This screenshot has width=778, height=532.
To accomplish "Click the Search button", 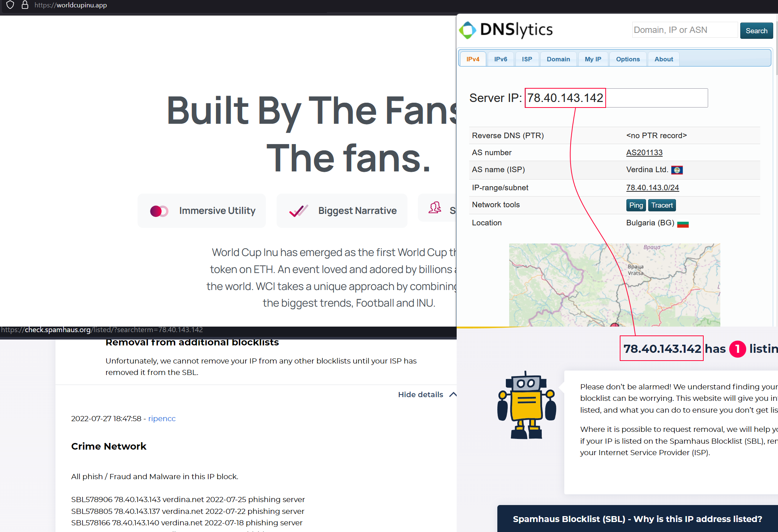I will (x=756, y=30).
